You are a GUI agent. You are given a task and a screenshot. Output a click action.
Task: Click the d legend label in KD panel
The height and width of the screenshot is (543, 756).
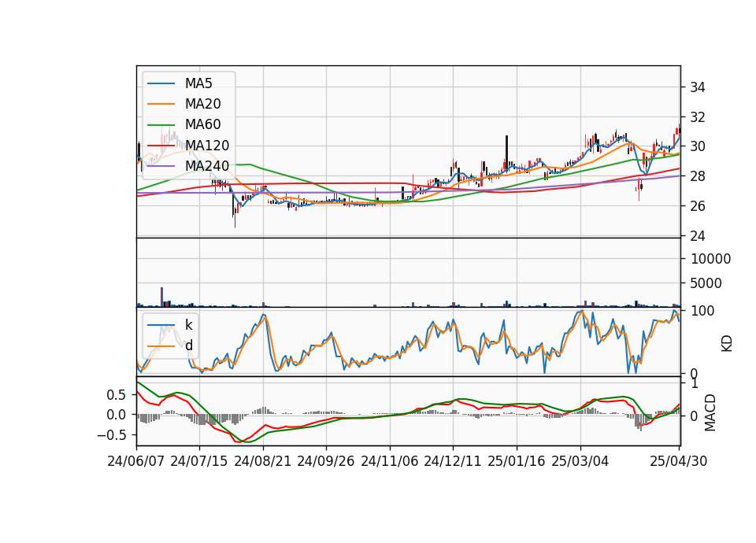pos(188,345)
